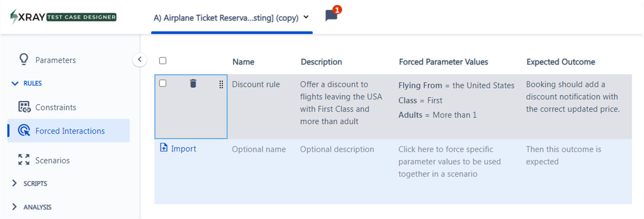Open the chat notifications icon
Screen dimensions: 644x219
pos(331,16)
